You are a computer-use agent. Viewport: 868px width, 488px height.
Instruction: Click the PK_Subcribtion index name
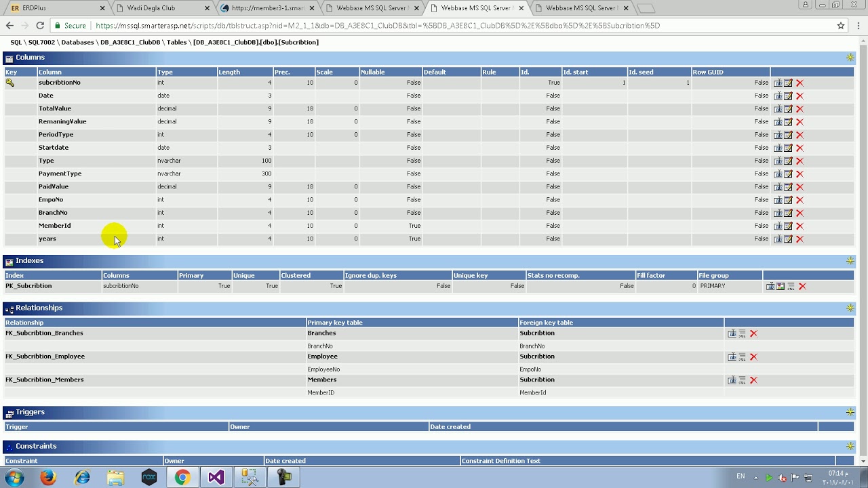tap(28, 286)
